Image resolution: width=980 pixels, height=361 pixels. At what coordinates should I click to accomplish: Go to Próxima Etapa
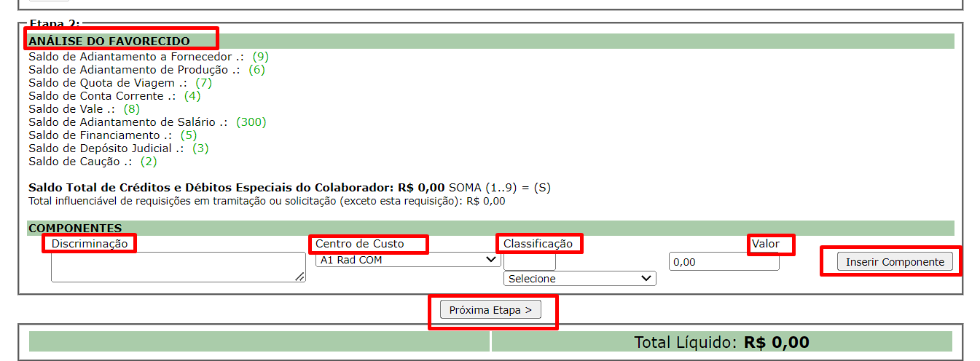pyautogui.click(x=490, y=310)
